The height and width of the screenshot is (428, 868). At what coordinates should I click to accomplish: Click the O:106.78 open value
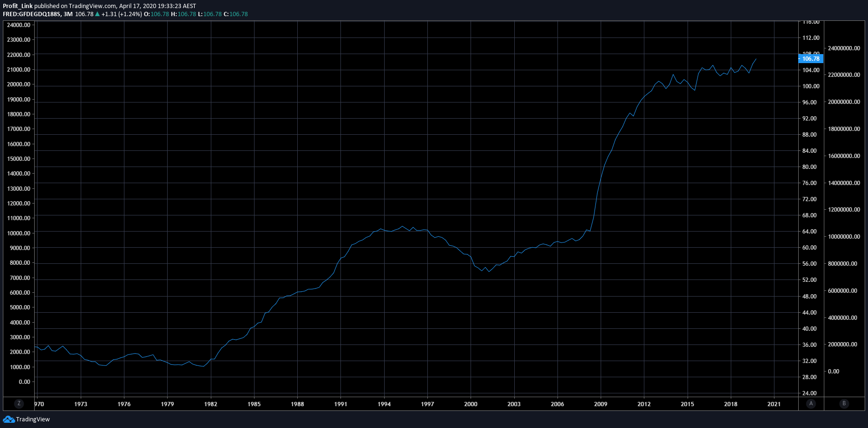tap(157, 14)
